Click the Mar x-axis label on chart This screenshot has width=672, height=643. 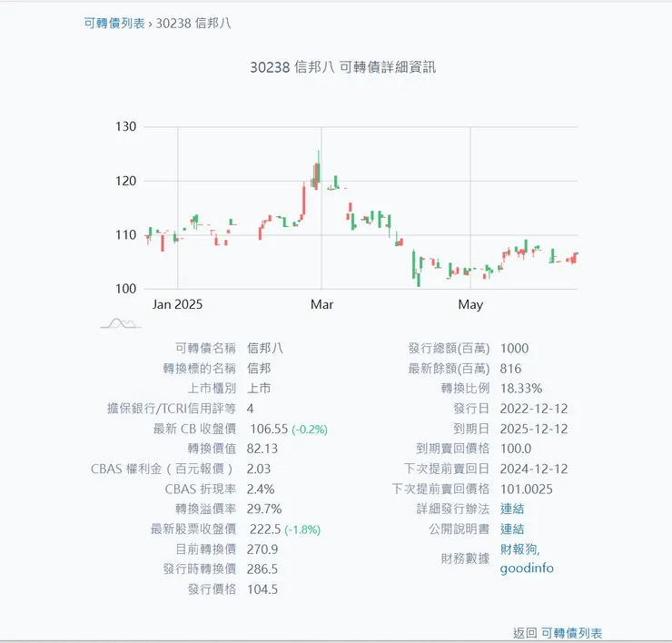point(321,304)
